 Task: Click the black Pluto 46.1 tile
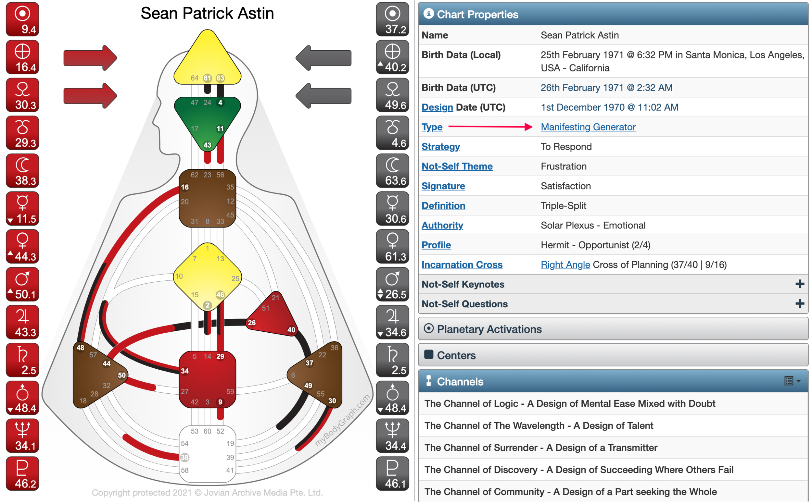(x=393, y=474)
